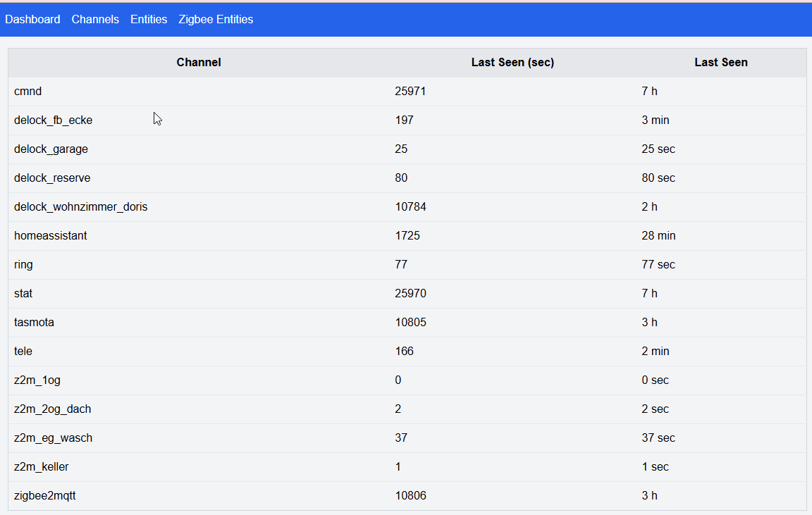Click the Last Seen column header

tap(720, 63)
